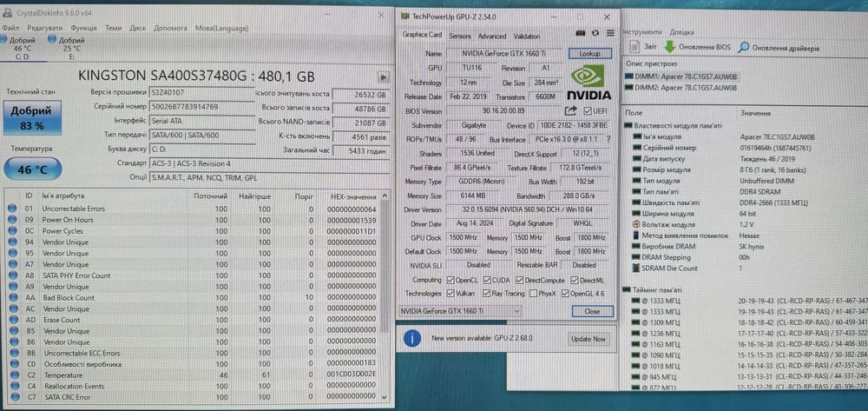Screen dimensions: 868x411
Task: Click status circle of Bad Block Count row
Action: (12, 297)
